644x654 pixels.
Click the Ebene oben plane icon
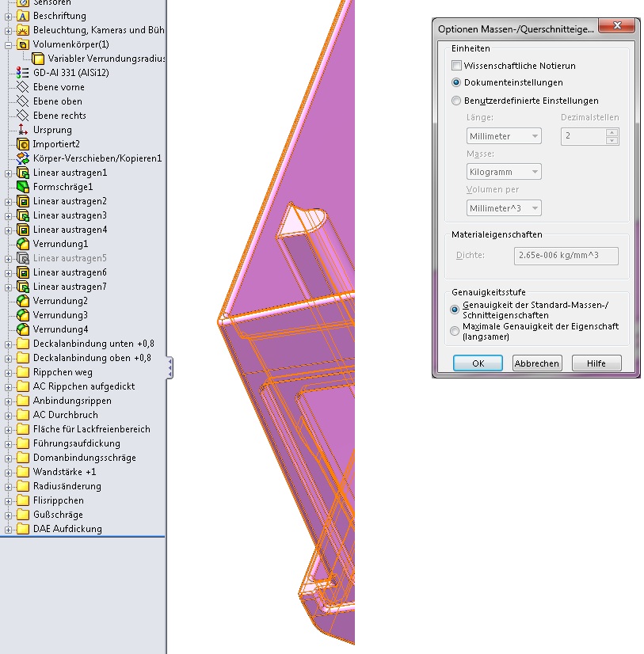pos(23,101)
